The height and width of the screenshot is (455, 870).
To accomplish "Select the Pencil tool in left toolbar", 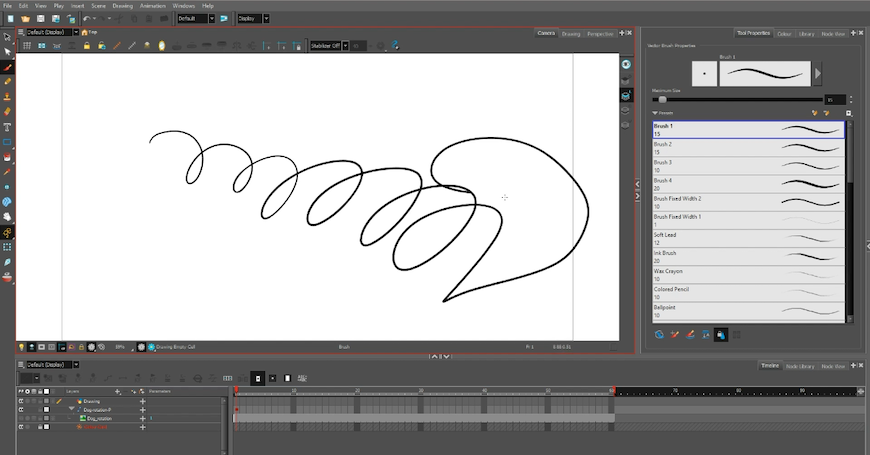I will click(7, 82).
